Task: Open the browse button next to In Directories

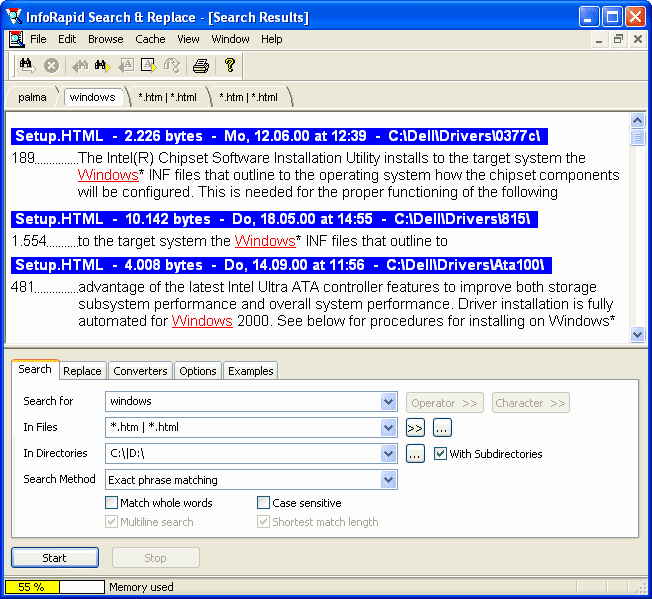Action: coord(415,454)
